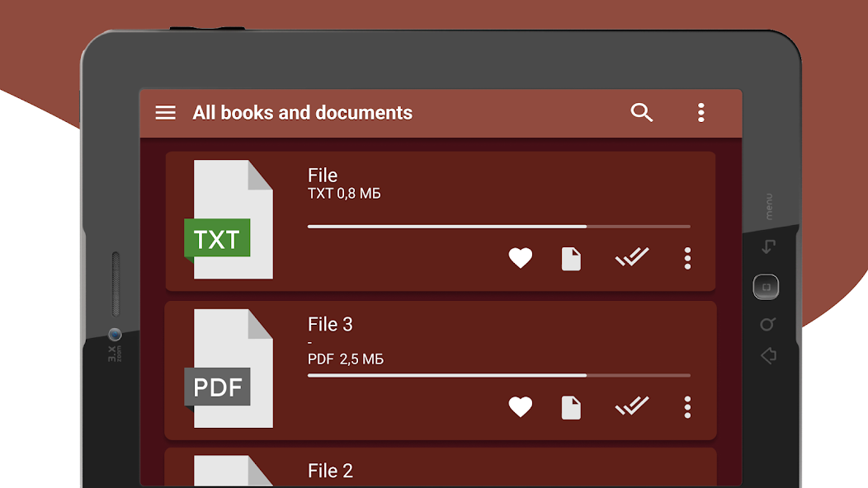Favorite the TXT File with heart icon
This screenshot has height=488, width=868.
521,258
